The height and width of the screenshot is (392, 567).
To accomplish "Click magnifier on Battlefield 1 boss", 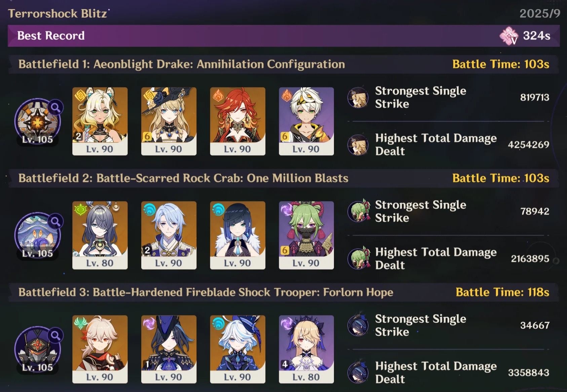I will coord(55,108).
